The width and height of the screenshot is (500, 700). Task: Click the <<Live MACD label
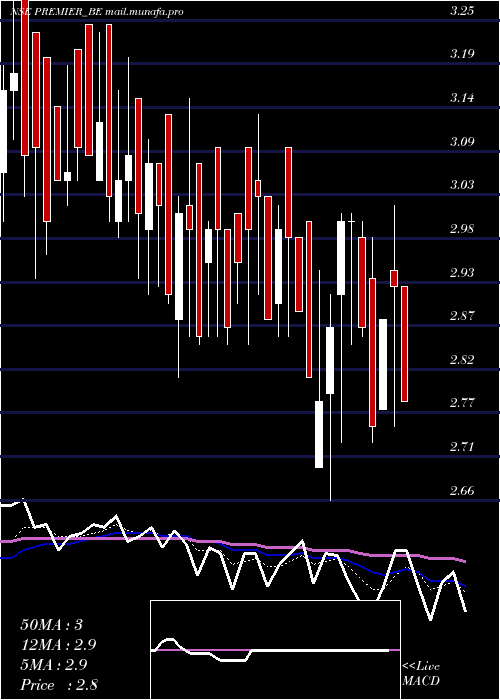click(x=421, y=674)
